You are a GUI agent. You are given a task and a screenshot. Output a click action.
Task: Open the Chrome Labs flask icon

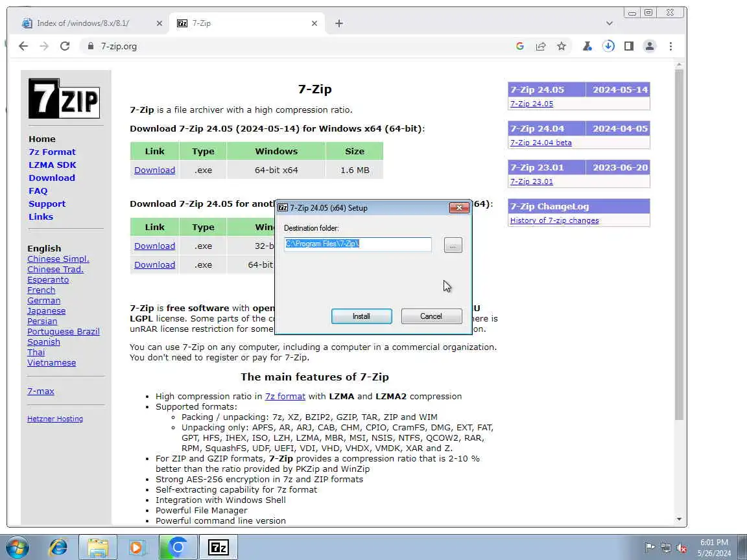tap(587, 46)
